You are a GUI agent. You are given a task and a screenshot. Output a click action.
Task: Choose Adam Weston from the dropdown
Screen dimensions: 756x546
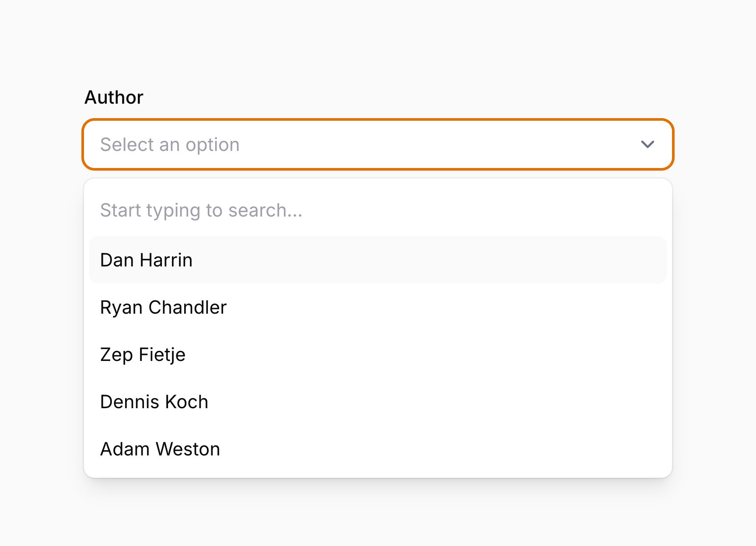pyautogui.click(x=378, y=449)
